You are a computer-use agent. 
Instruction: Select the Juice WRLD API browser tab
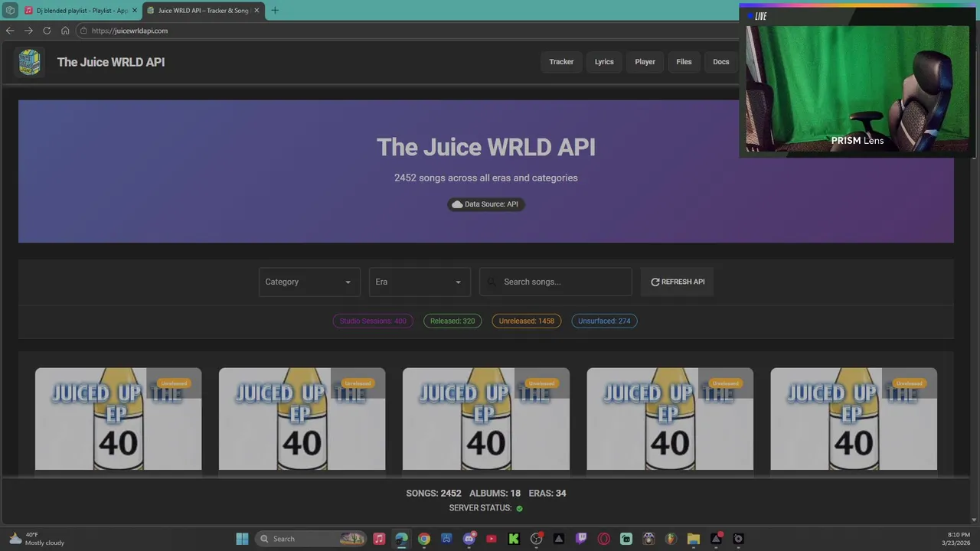[204, 10]
